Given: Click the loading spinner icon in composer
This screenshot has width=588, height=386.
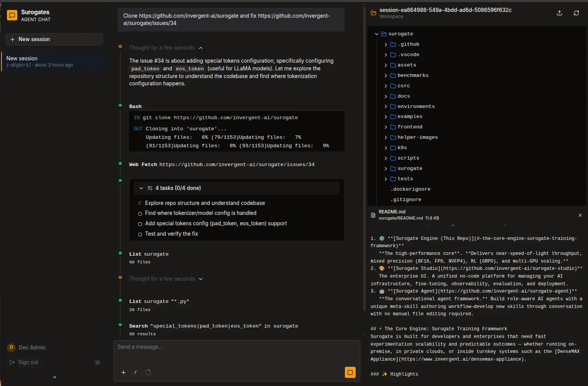Looking at the screenshot, I should coord(148,372).
